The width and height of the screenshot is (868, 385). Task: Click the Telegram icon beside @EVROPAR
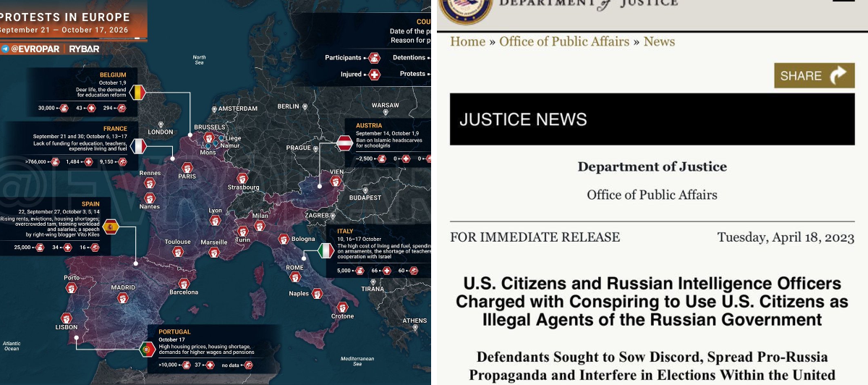(4, 48)
